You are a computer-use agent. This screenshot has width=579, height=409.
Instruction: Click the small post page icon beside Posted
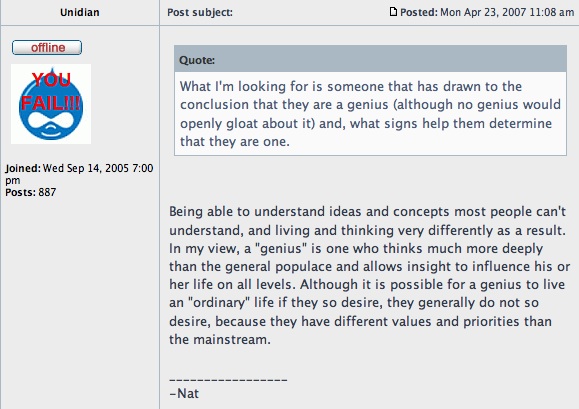click(393, 12)
